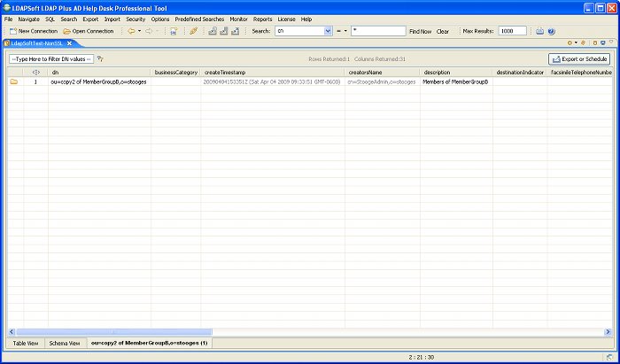Click the blue help question mark icon
The width and height of the screenshot is (620, 364).
551,31
